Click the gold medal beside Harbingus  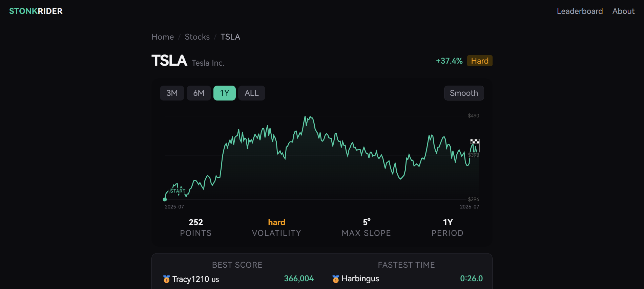pos(336,279)
